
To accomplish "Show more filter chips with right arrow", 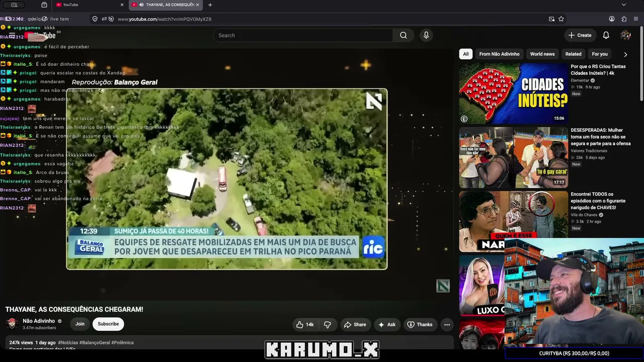I will click(x=625, y=54).
